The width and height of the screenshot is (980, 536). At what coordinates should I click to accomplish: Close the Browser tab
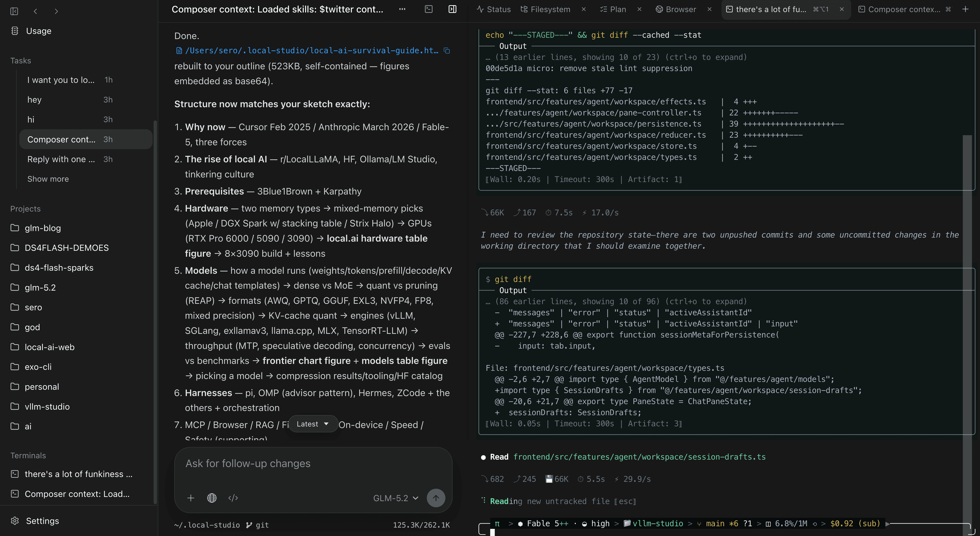tap(709, 9)
